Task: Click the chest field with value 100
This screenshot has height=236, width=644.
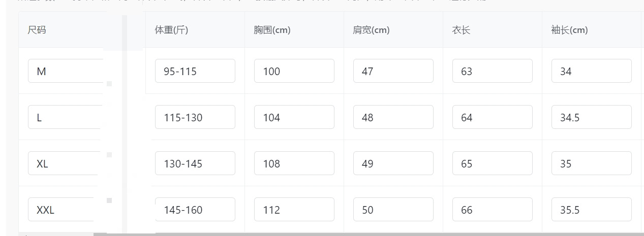Action: tap(294, 71)
